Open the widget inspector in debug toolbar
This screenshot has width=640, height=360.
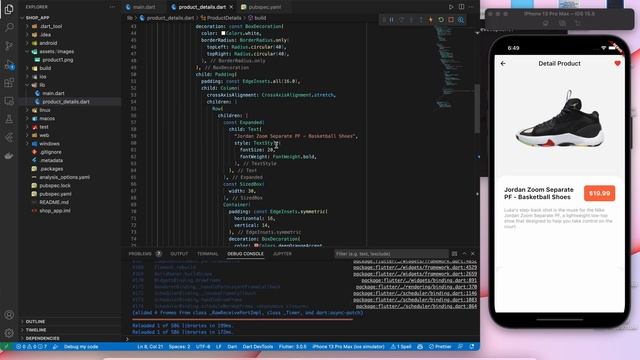tap(461, 20)
